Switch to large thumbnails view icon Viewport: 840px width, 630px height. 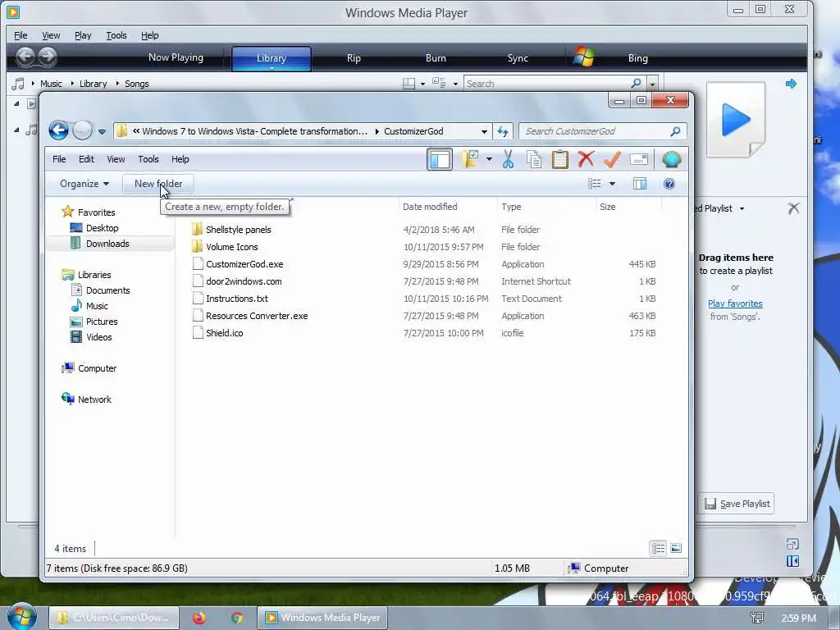pos(676,548)
